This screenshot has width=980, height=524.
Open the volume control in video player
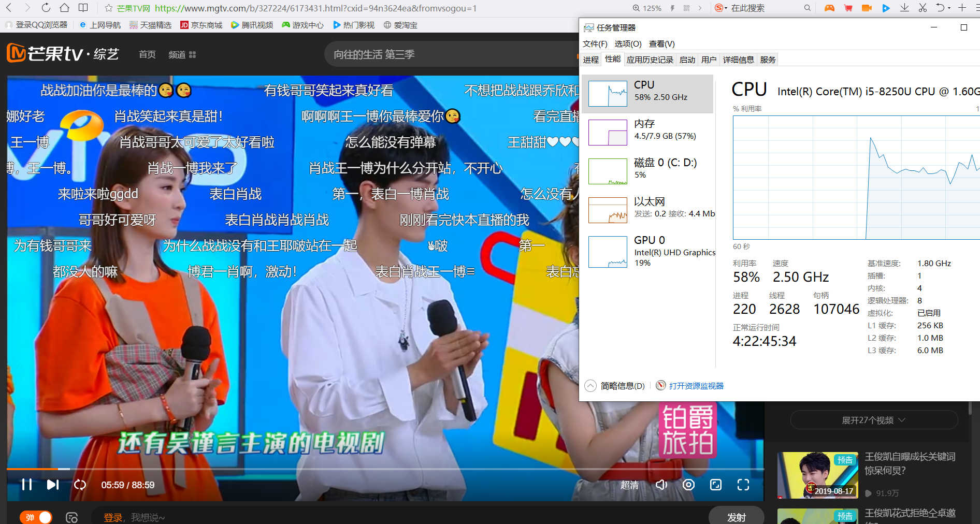coord(661,485)
